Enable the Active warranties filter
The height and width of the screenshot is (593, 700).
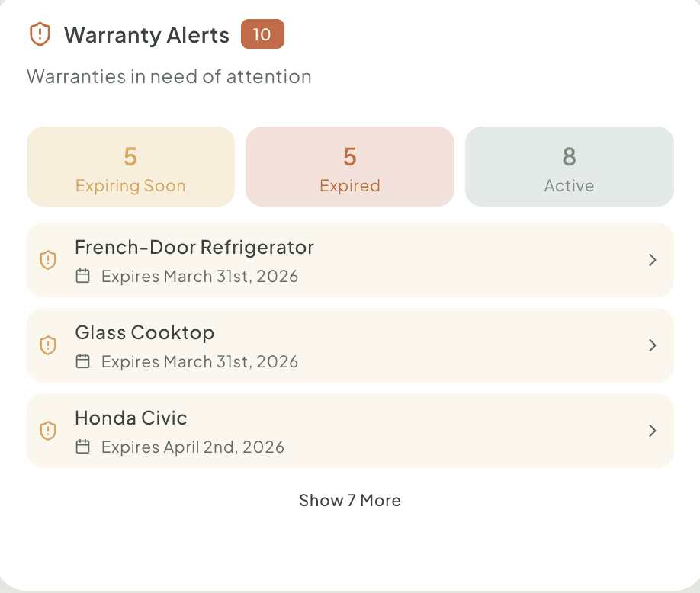[569, 166]
